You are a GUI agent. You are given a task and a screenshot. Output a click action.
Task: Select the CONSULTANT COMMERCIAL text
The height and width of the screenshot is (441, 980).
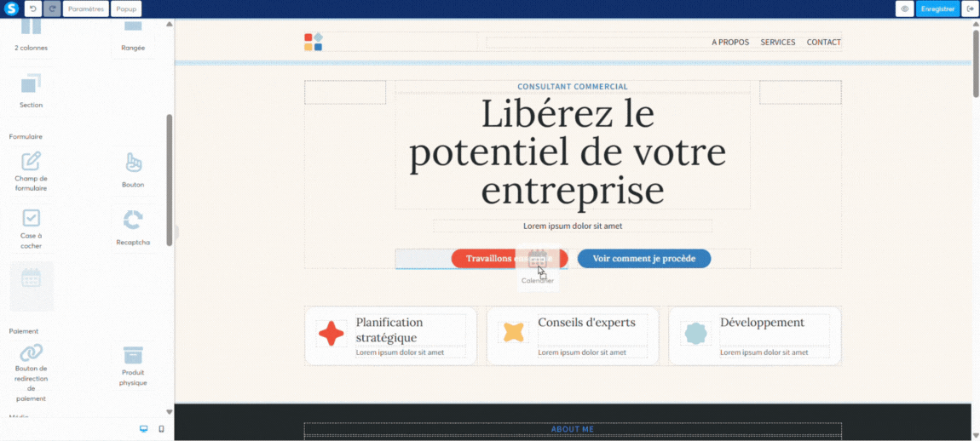click(573, 87)
